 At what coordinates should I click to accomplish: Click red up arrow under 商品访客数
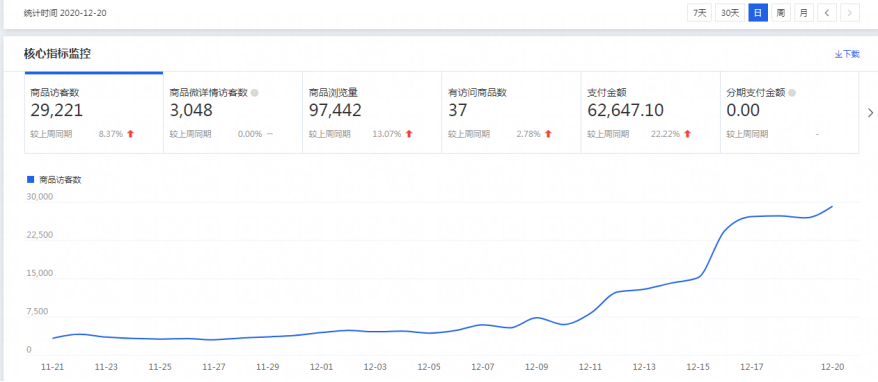[130, 134]
